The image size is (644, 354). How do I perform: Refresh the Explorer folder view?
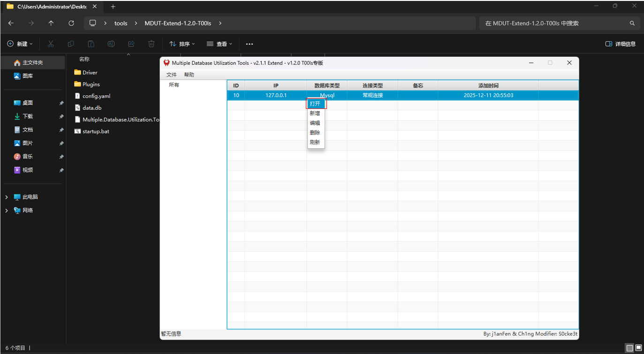pos(71,23)
